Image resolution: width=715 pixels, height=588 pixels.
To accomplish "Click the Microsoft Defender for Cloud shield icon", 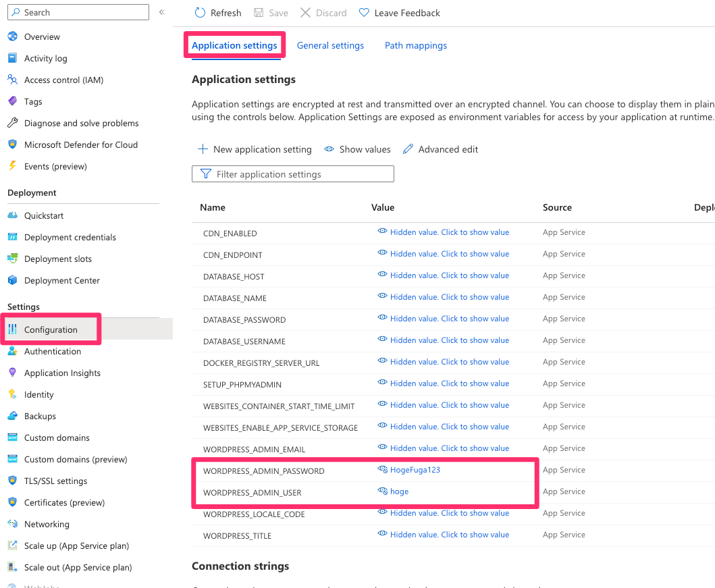I will [x=12, y=144].
